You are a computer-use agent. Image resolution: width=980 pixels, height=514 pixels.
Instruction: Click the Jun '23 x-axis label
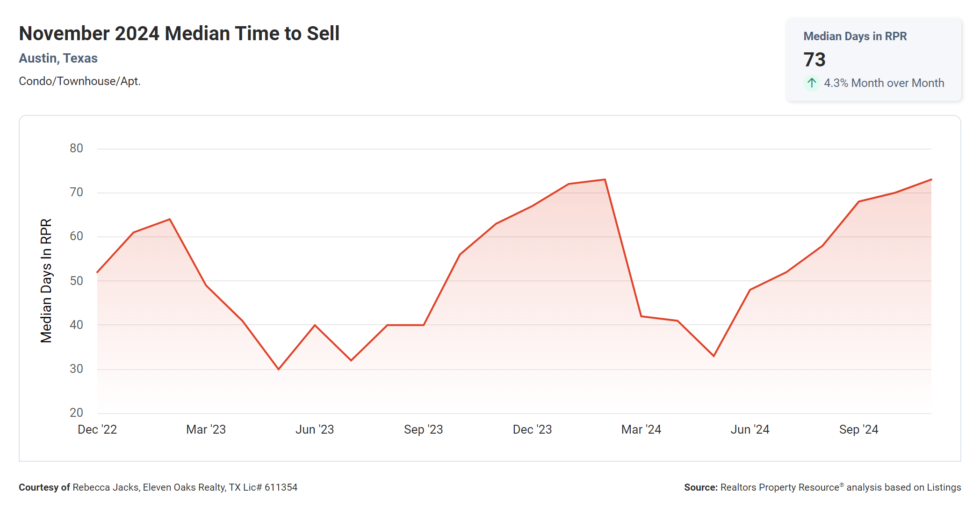pos(315,429)
